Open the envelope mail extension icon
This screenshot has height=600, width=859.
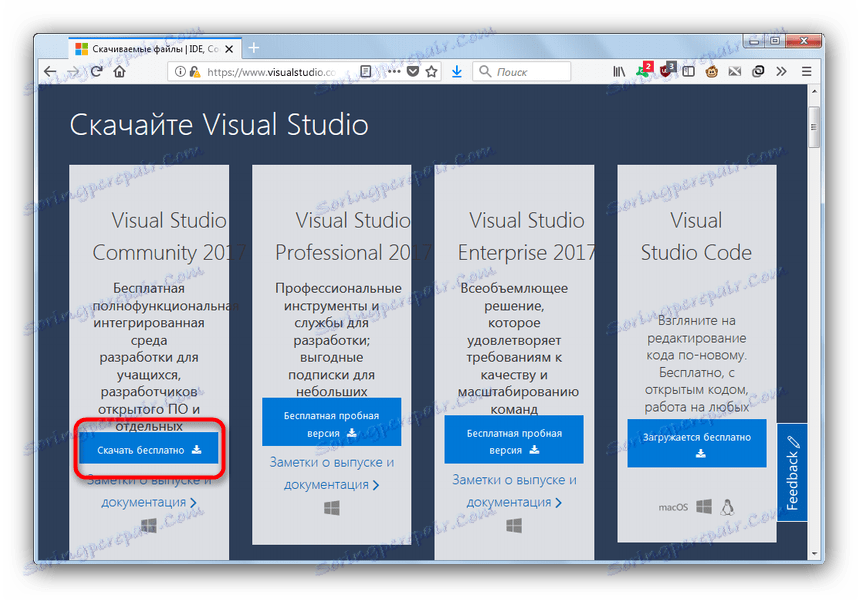735,71
